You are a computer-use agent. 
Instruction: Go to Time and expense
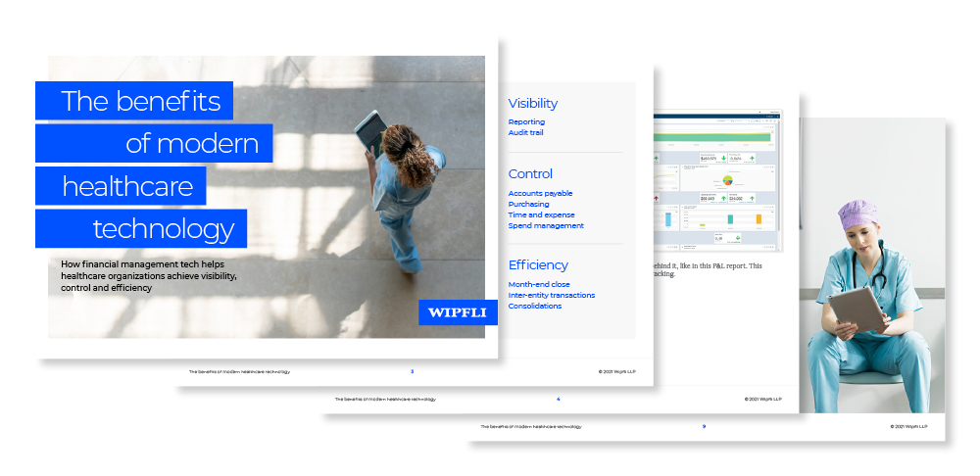click(541, 214)
